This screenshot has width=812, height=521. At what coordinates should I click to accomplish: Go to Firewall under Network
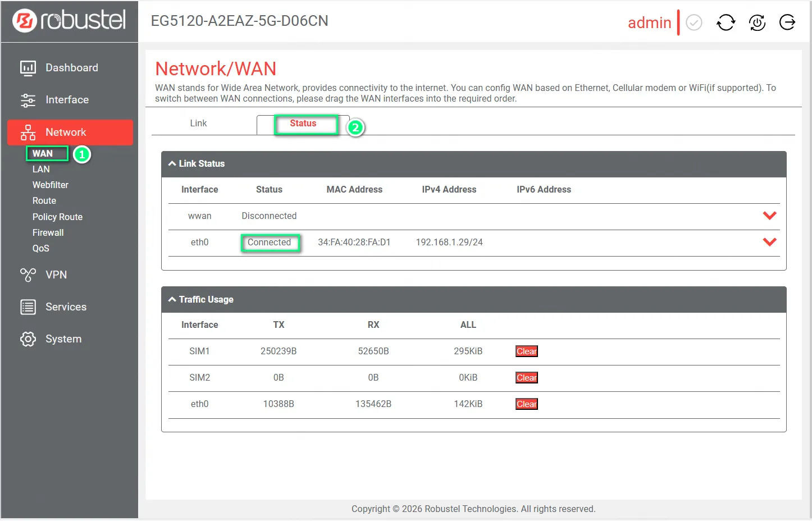point(48,232)
